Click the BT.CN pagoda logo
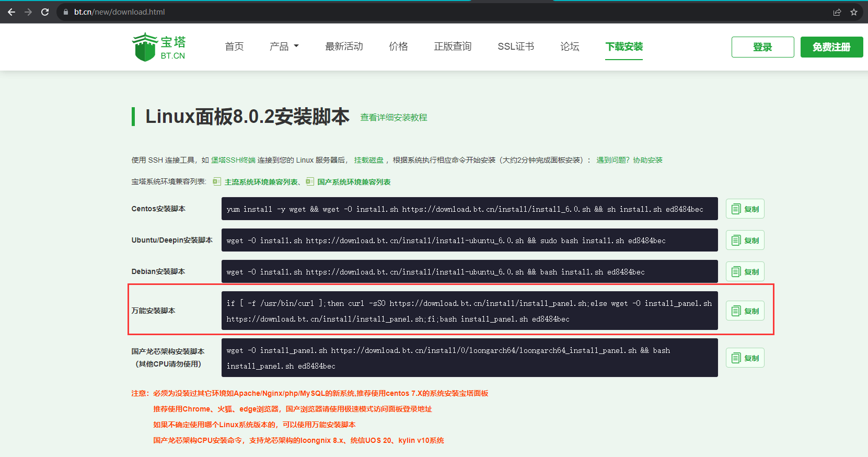Screen dimensions: 868x457 point(159,47)
